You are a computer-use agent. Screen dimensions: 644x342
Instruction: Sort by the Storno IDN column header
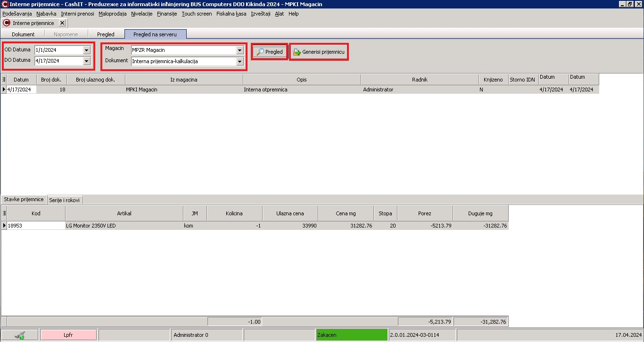[522, 80]
